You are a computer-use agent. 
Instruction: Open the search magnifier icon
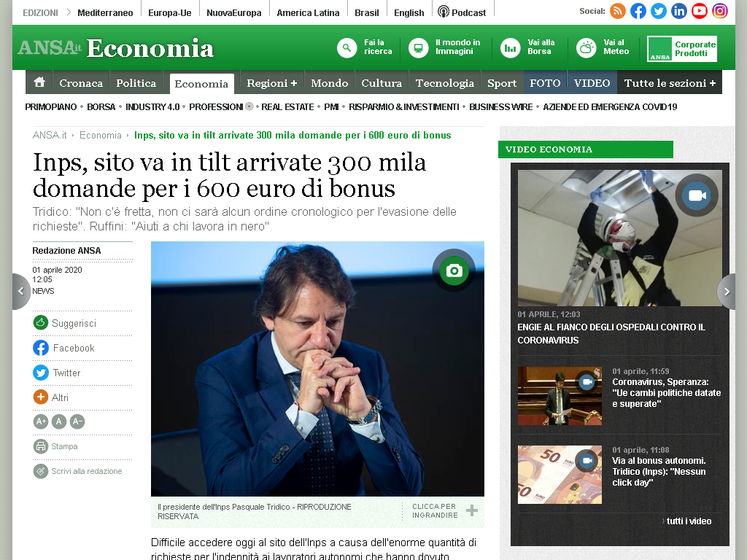pyautogui.click(x=347, y=47)
